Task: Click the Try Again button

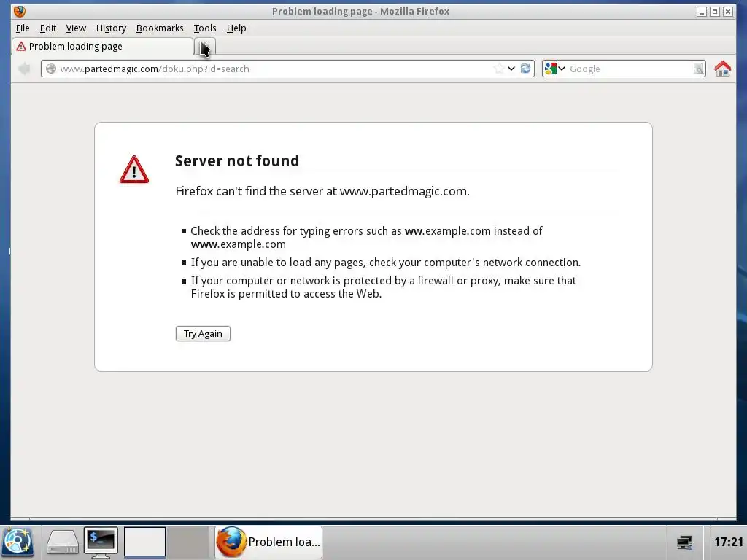Action: tap(203, 333)
